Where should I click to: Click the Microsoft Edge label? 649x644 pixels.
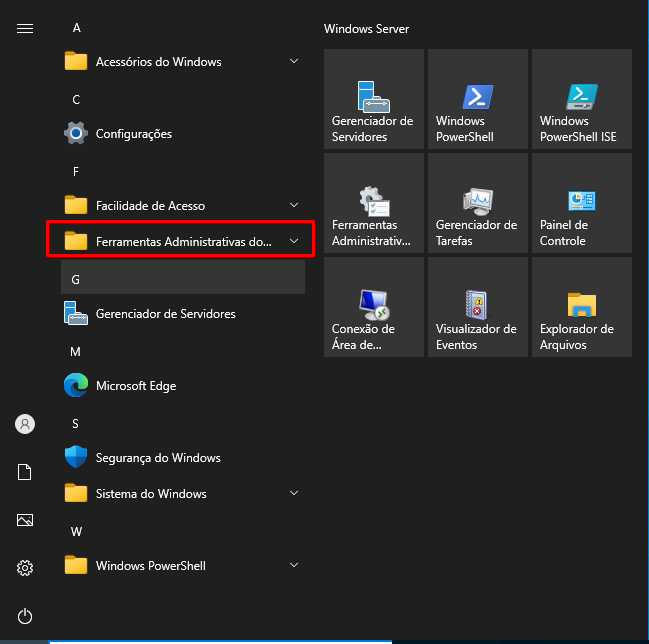click(136, 386)
